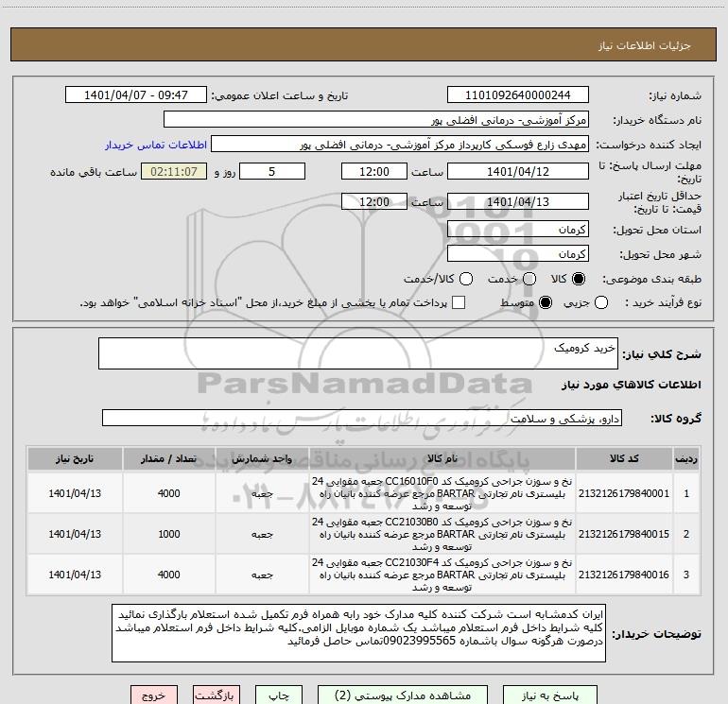Select item code 2132126179840016 cell
This screenshot has width=728, height=704.
(624, 575)
